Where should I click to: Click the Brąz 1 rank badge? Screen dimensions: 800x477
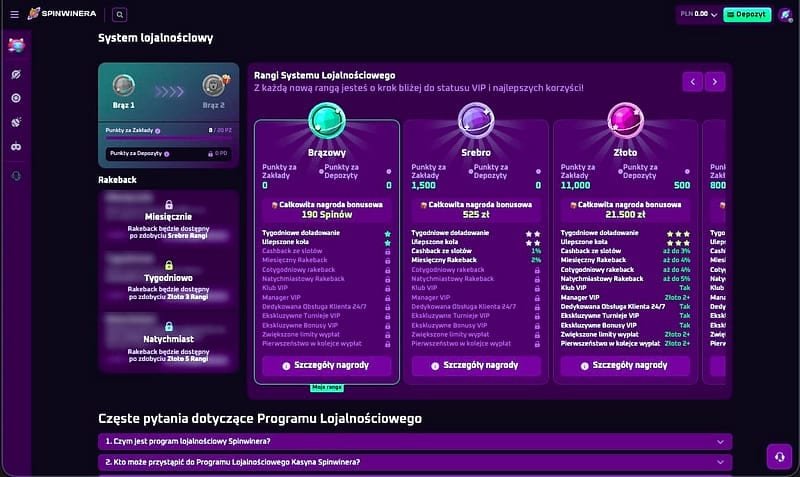click(x=124, y=85)
